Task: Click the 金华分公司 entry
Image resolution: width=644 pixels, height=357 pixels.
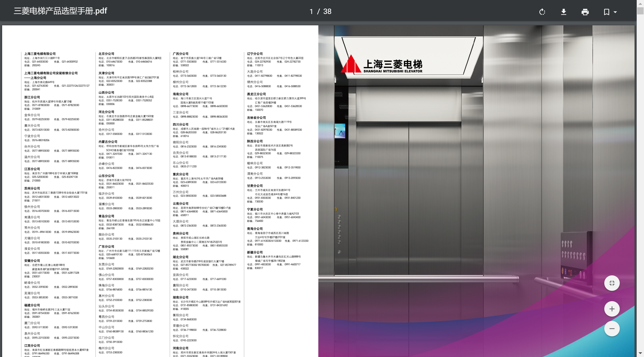Action: (32, 115)
